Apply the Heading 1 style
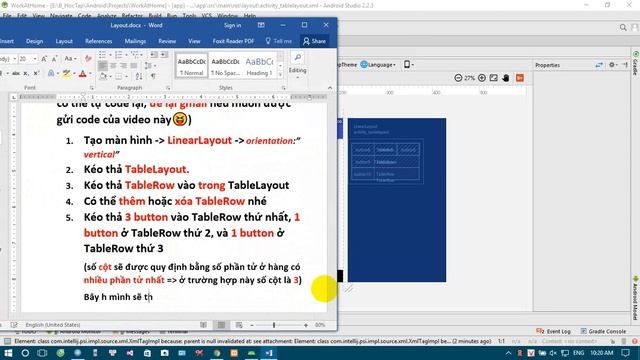This screenshot has height=360, width=640. pos(259,66)
